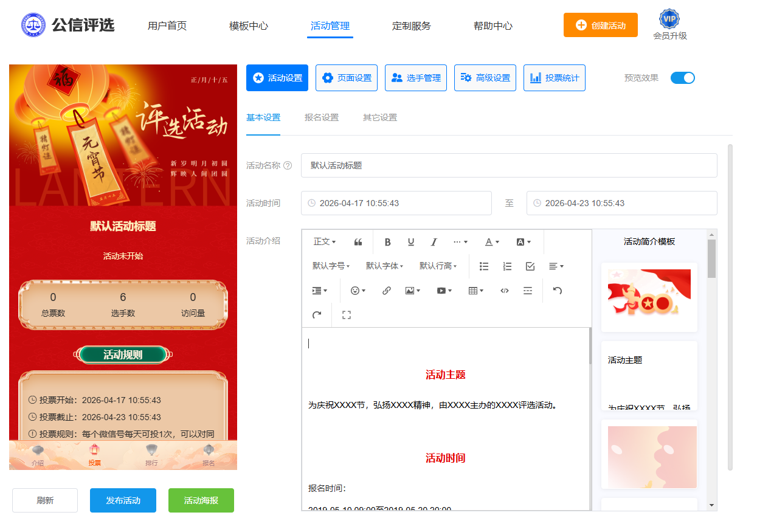Click the 活动名称 input field
This screenshot has width=757, height=532.
click(x=509, y=165)
